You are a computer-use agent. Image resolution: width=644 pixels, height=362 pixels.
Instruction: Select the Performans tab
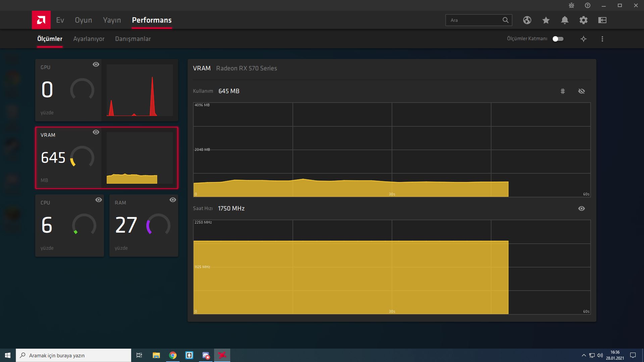click(152, 20)
